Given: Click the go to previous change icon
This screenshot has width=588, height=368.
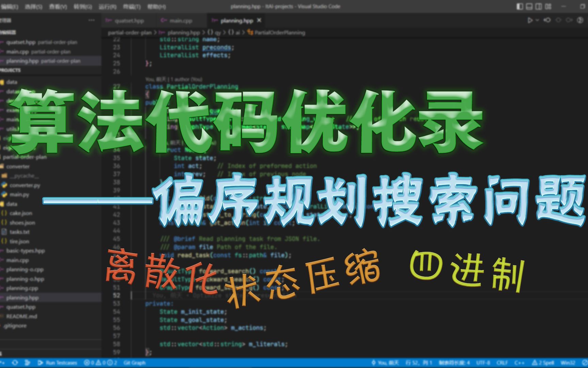Looking at the screenshot, I should click(x=558, y=20).
